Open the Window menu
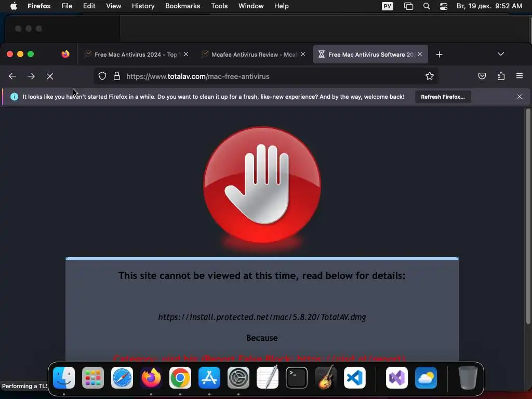Screen dimensions: 532x399 pyautogui.click(x=251, y=6)
